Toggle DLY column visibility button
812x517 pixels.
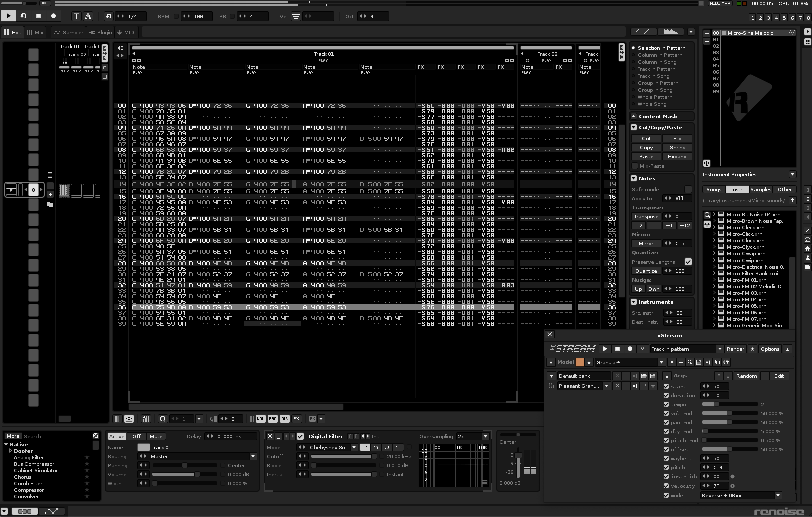tap(284, 419)
